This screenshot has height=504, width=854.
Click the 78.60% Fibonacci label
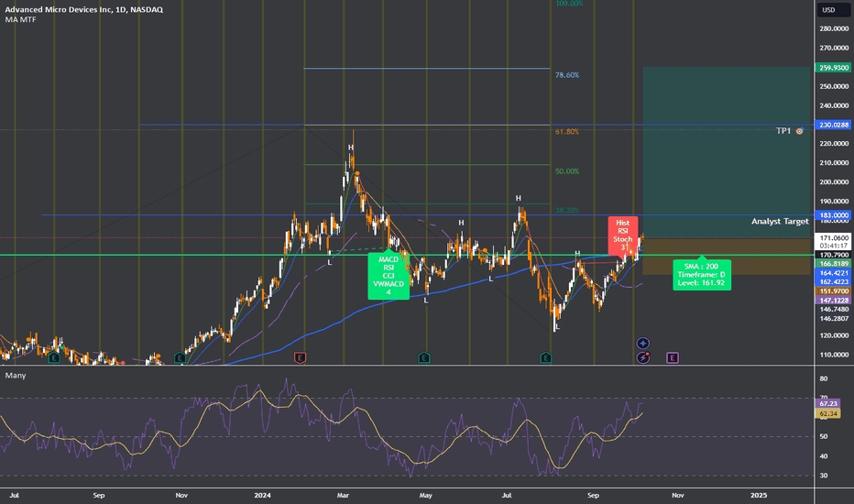pyautogui.click(x=567, y=75)
